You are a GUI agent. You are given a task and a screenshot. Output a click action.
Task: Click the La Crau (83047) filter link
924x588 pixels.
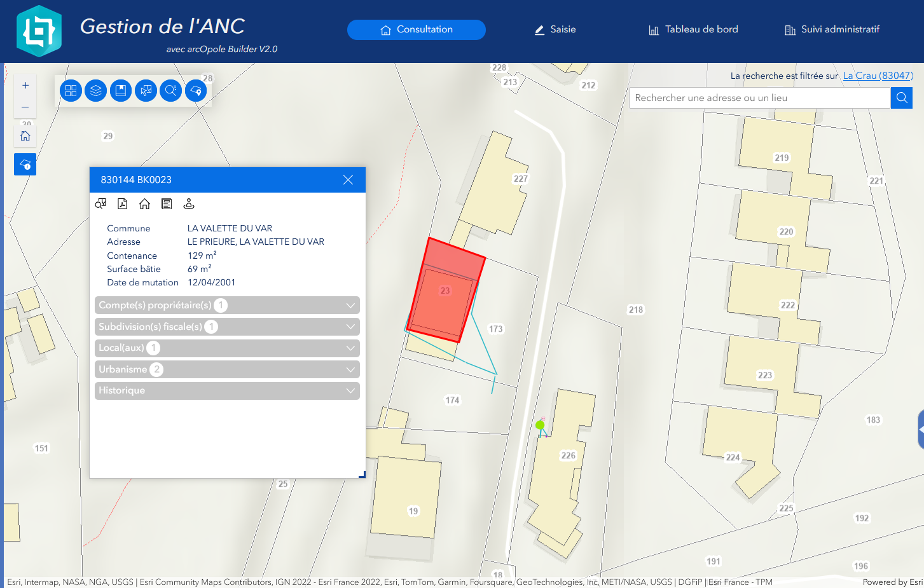click(x=878, y=76)
